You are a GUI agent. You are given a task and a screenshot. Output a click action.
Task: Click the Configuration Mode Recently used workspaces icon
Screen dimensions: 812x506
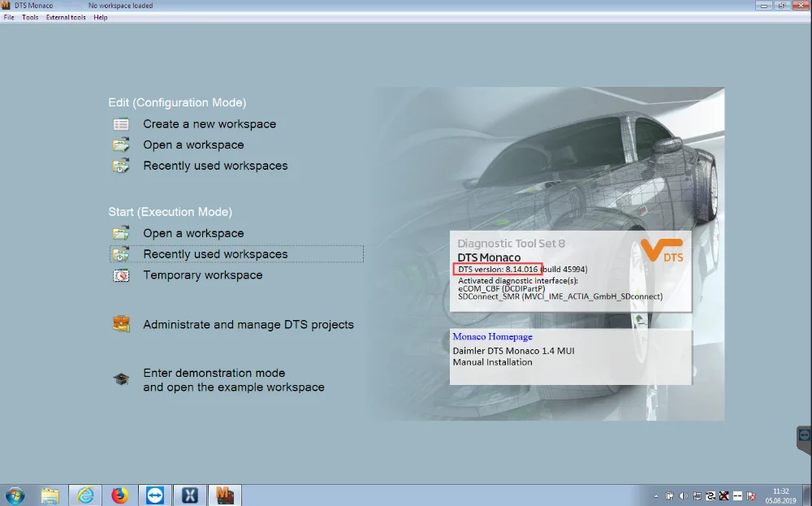(x=121, y=166)
